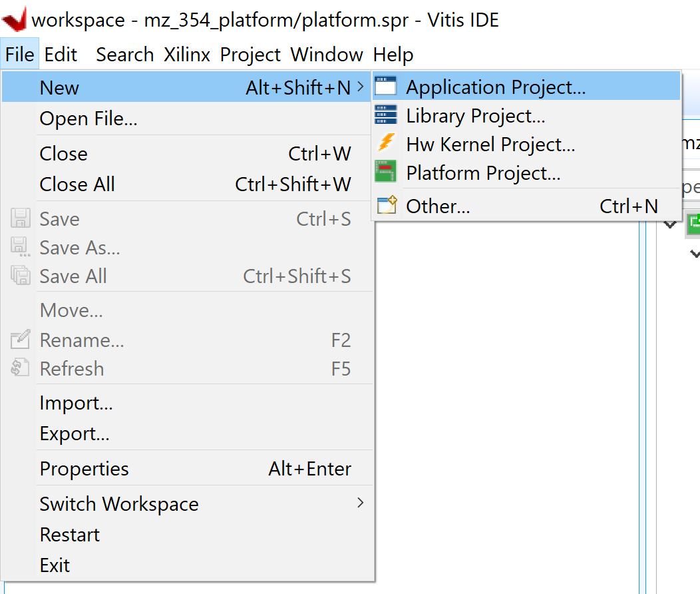This screenshot has width=700, height=594.
Task: Click the Vitis logo in the title bar
Action: pos(15,18)
